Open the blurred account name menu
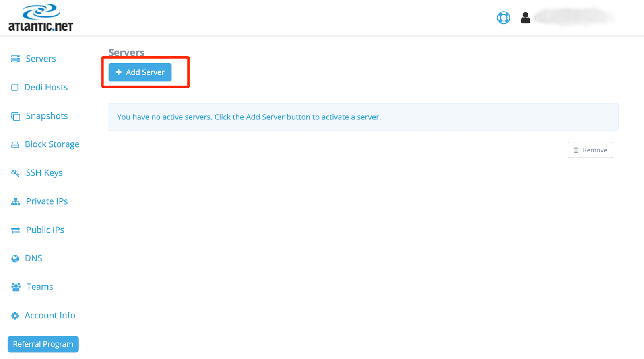This screenshot has width=644, height=359. [x=574, y=17]
